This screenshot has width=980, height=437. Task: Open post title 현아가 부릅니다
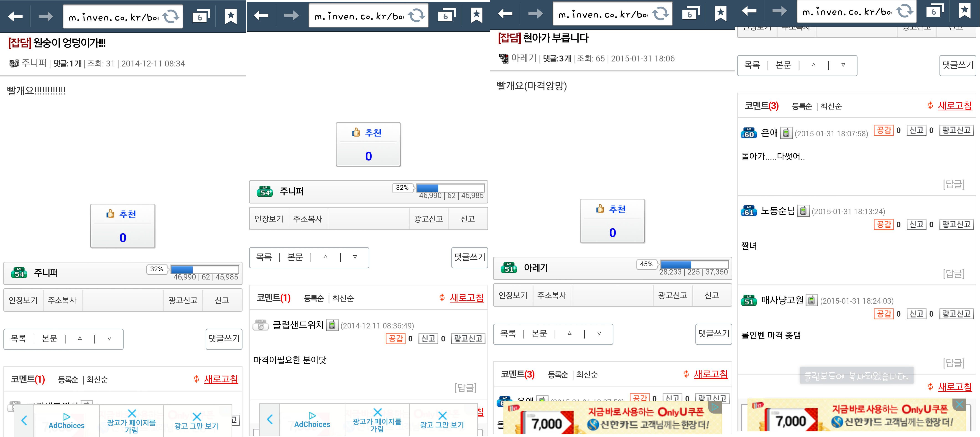point(555,38)
